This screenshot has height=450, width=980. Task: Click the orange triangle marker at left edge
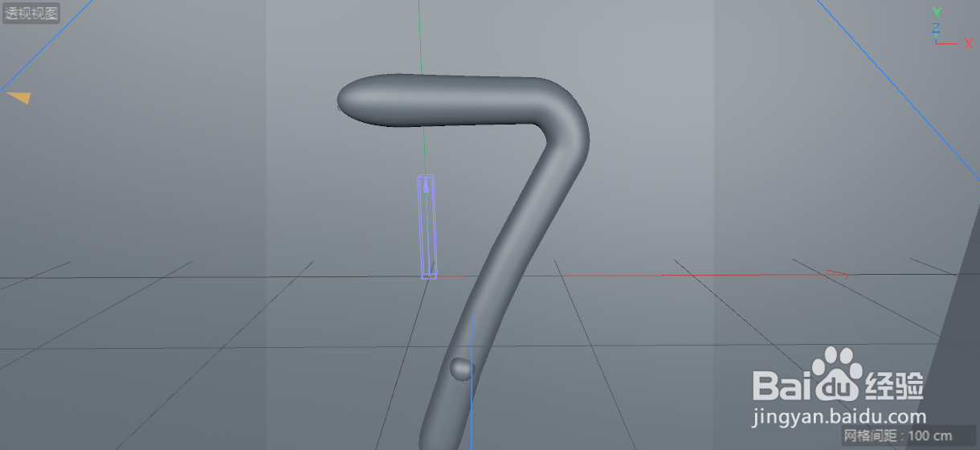click(19, 97)
